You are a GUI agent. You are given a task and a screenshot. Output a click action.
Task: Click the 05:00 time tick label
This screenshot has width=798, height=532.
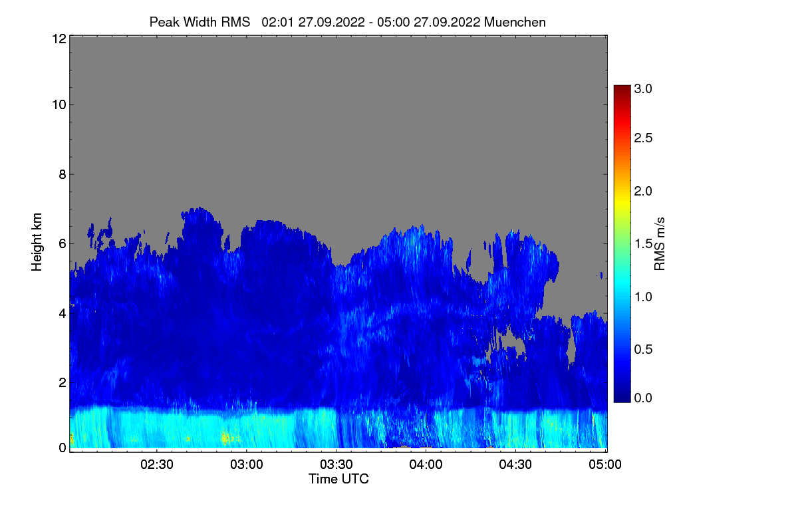coord(606,465)
